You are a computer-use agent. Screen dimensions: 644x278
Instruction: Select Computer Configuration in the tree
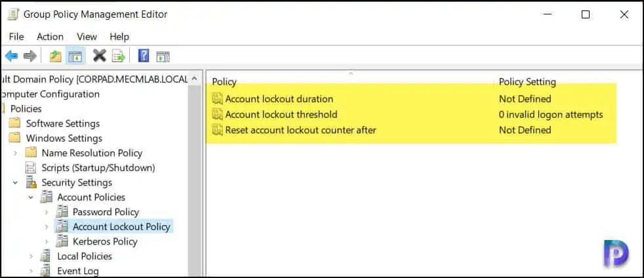50,94
